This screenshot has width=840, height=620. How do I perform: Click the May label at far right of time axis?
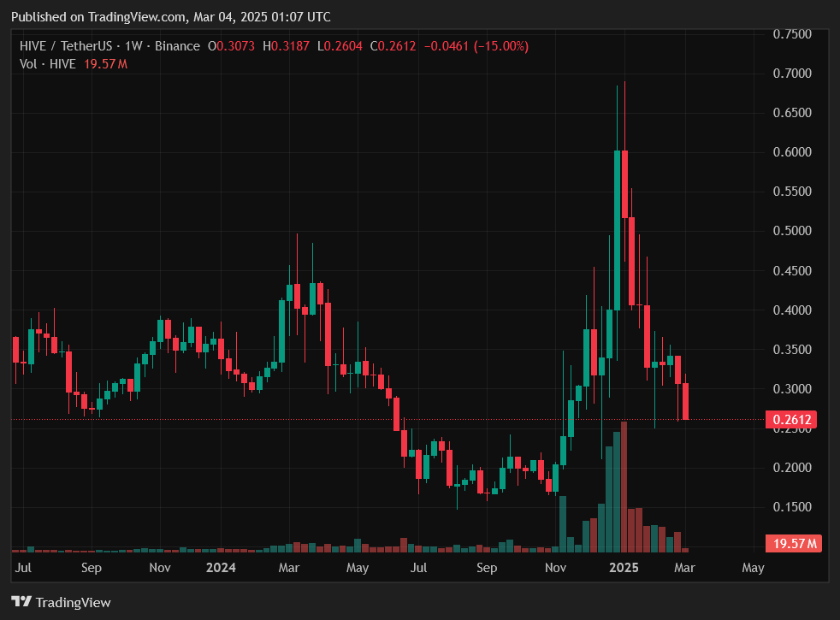click(x=753, y=568)
